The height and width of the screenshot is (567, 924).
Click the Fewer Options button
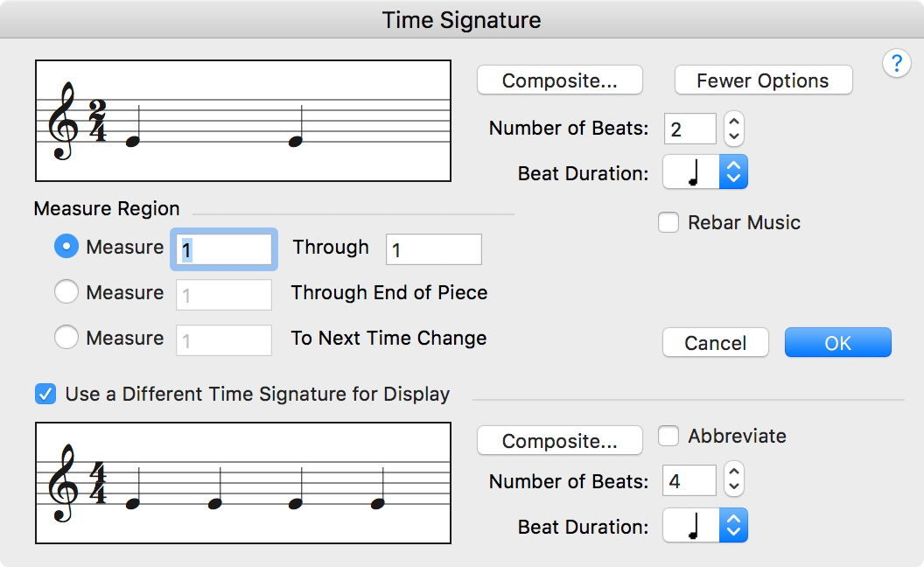(x=763, y=80)
